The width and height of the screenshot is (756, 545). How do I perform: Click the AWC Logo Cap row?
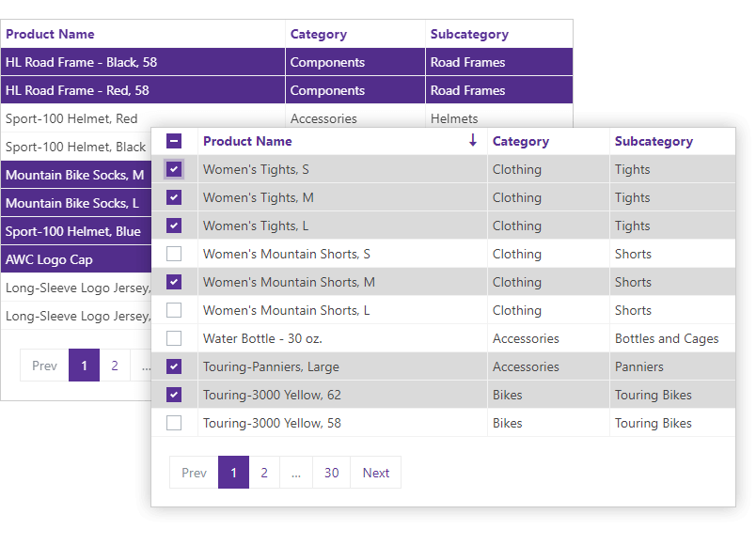tap(49, 259)
